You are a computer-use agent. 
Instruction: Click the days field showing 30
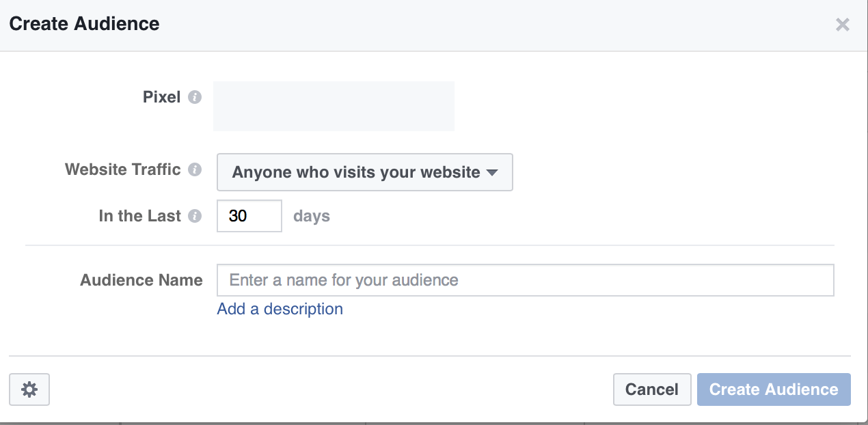click(x=249, y=216)
